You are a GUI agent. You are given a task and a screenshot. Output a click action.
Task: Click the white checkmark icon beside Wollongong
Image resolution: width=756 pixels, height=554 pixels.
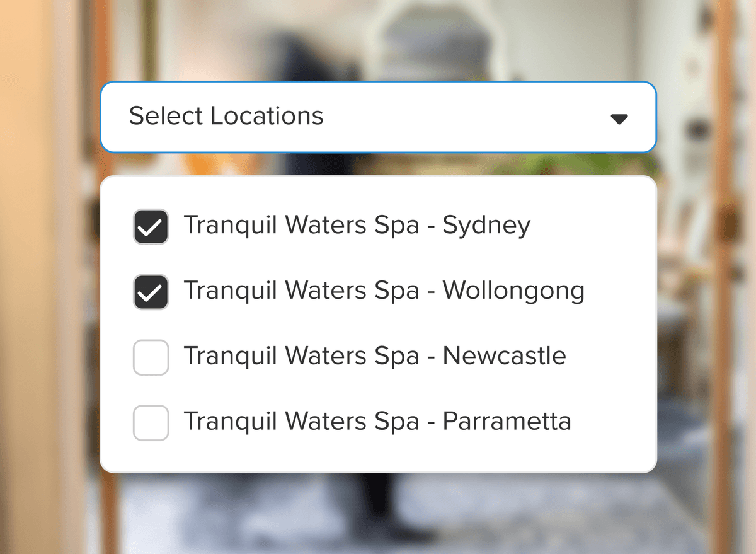(x=151, y=293)
